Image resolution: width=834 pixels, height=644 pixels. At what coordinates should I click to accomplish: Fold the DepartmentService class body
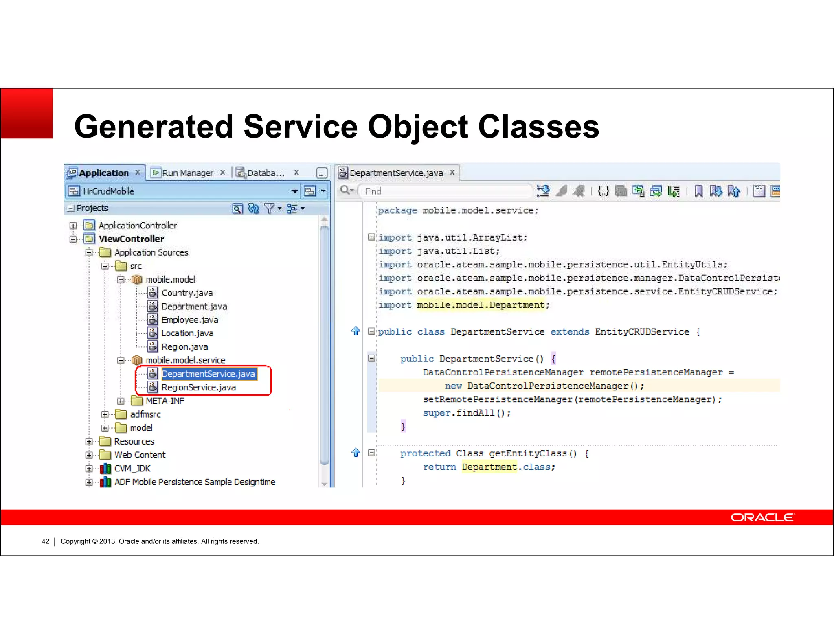(x=371, y=331)
